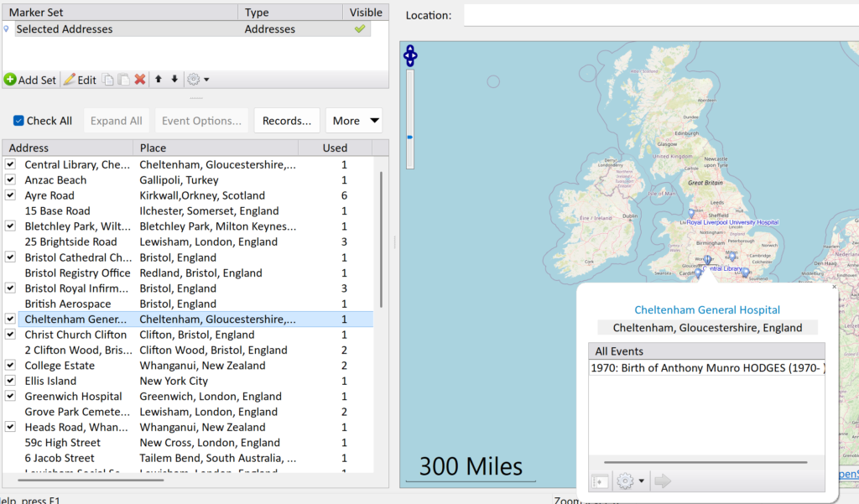Click the Add Set green plus icon
This screenshot has width=859, height=504.
pyautogui.click(x=10, y=80)
